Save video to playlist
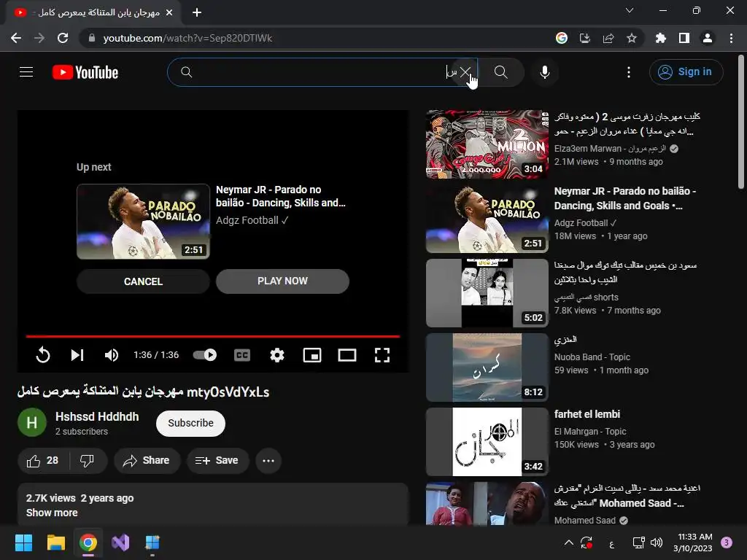 pyautogui.click(x=217, y=461)
